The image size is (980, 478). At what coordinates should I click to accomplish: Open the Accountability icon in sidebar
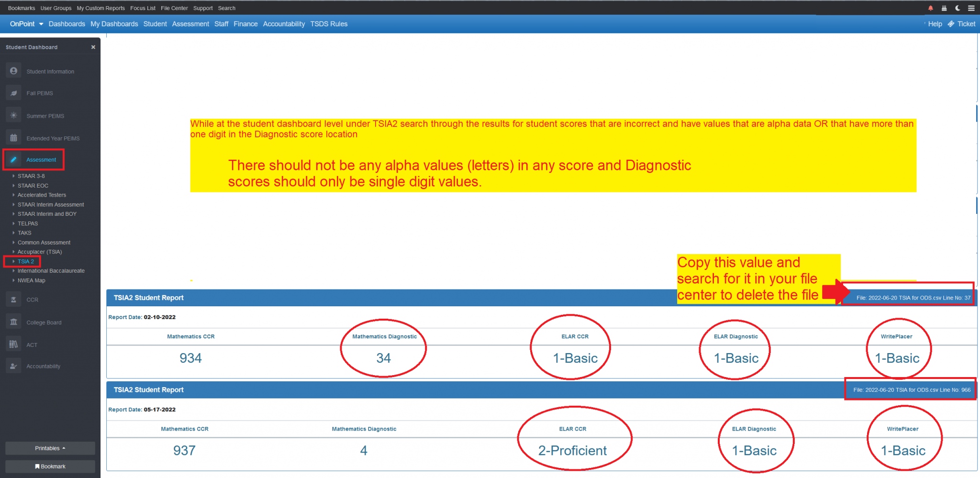pos(13,366)
